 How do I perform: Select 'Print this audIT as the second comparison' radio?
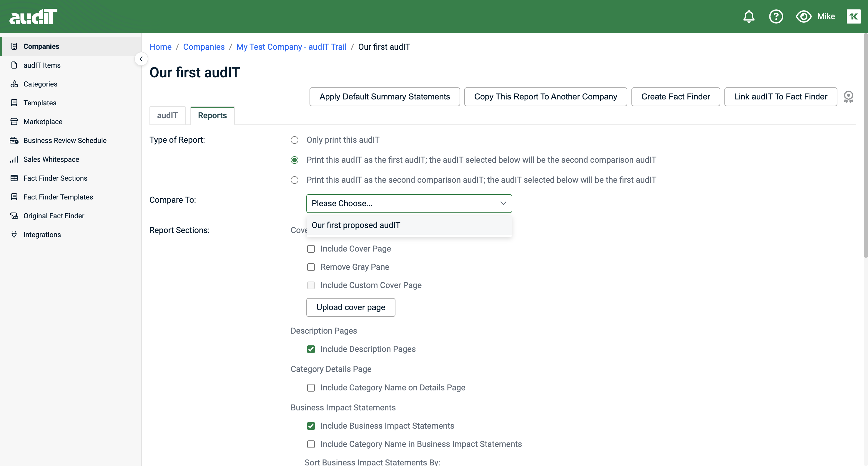295,180
